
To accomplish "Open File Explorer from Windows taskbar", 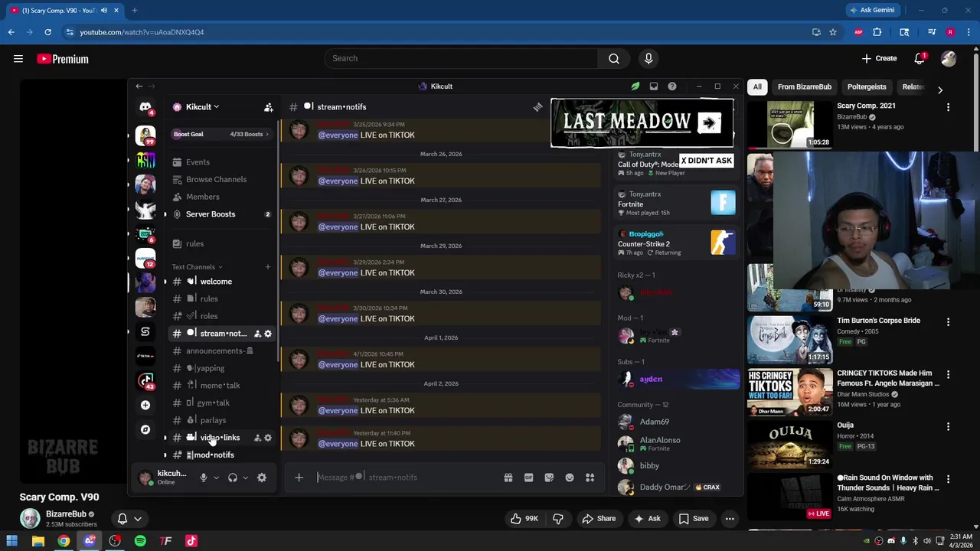I will click(38, 541).
